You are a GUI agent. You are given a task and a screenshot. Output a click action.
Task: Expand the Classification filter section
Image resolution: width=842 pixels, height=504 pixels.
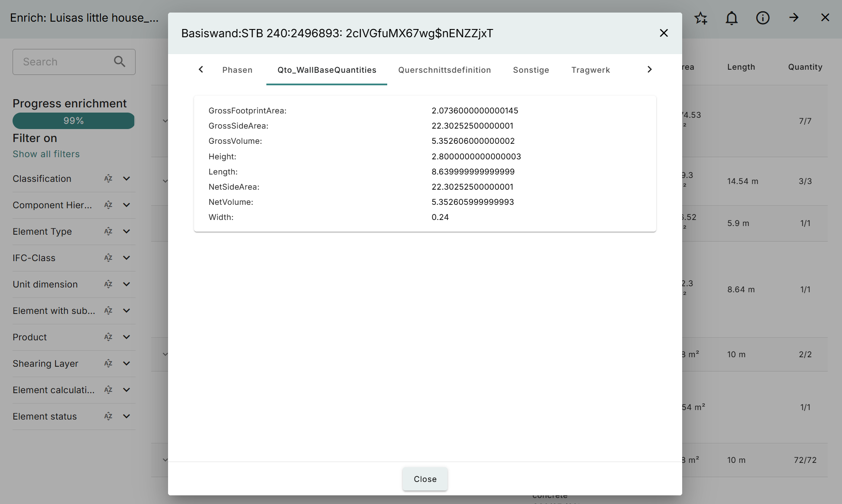click(x=126, y=178)
